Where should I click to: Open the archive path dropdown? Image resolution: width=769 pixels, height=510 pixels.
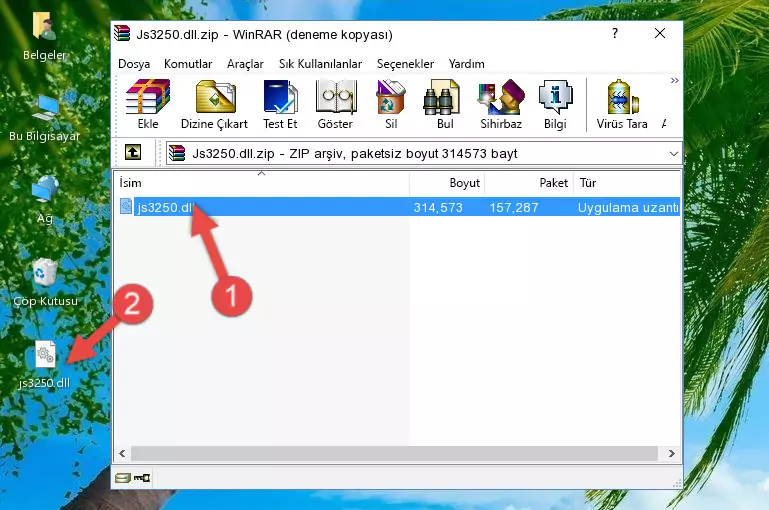click(x=673, y=153)
